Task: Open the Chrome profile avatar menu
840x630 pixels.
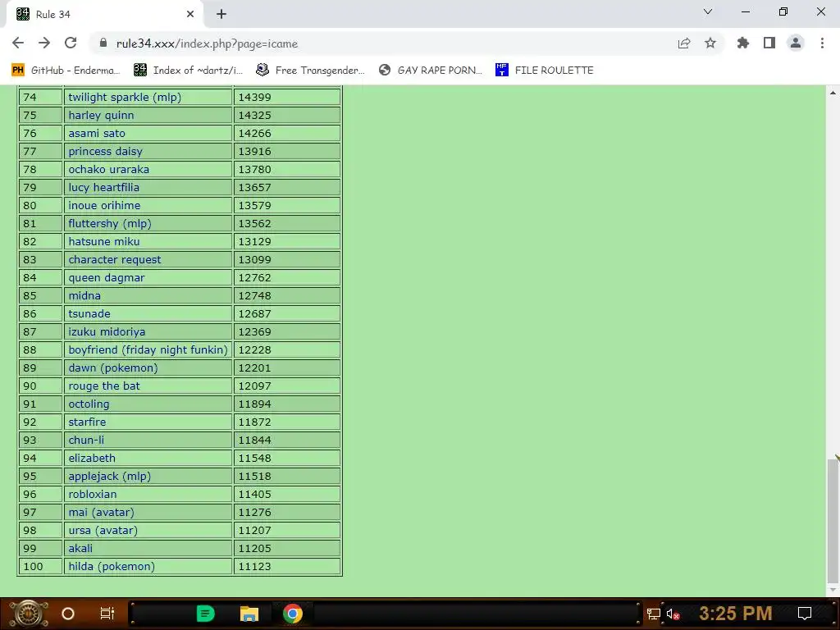Action: point(796,43)
